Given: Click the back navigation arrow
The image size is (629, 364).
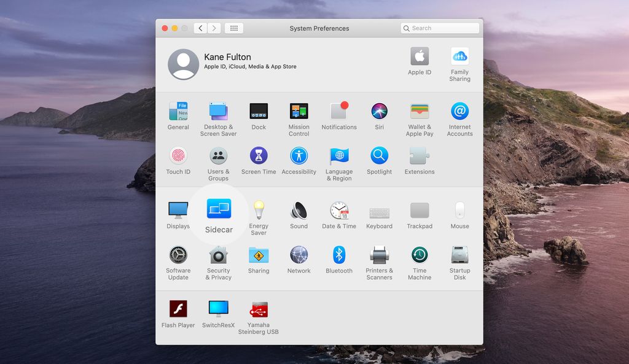Looking at the screenshot, I should pos(200,28).
